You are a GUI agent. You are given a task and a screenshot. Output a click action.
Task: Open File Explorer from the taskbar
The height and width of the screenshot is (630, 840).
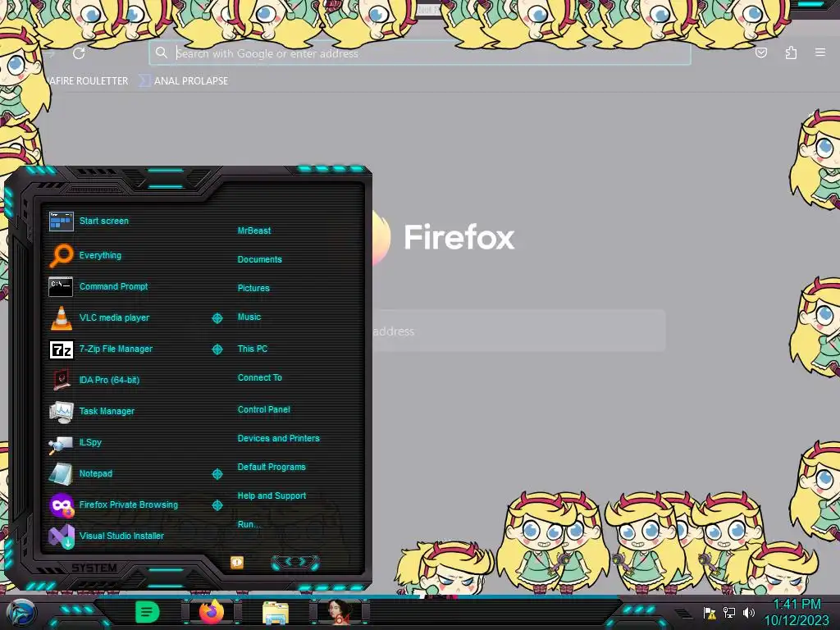coord(276,613)
